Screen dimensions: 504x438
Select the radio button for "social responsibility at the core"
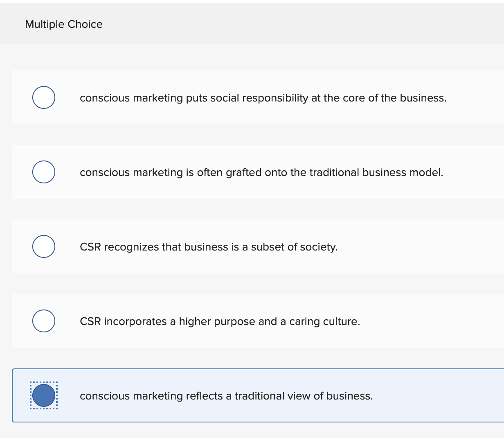tap(43, 97)
